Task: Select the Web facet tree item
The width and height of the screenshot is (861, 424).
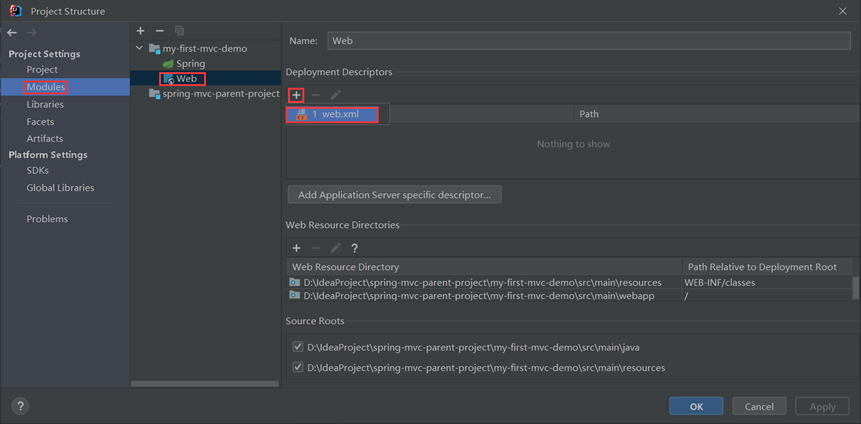Action: click(x=205, y=79)
